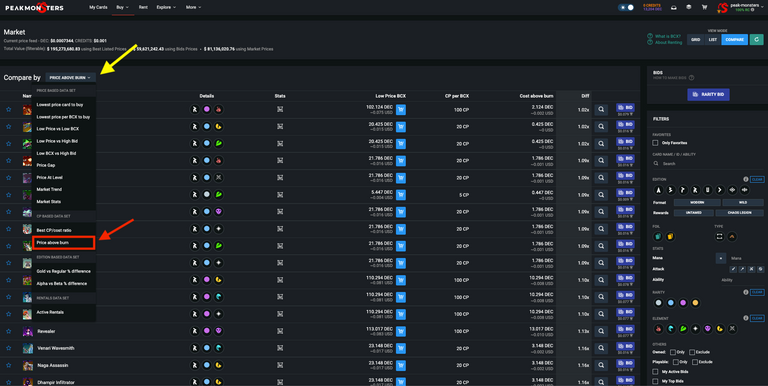Open the shopping cart in the header
Image resolution: width=768 pixels, height=386 pixels.
(x=704, y=7)
